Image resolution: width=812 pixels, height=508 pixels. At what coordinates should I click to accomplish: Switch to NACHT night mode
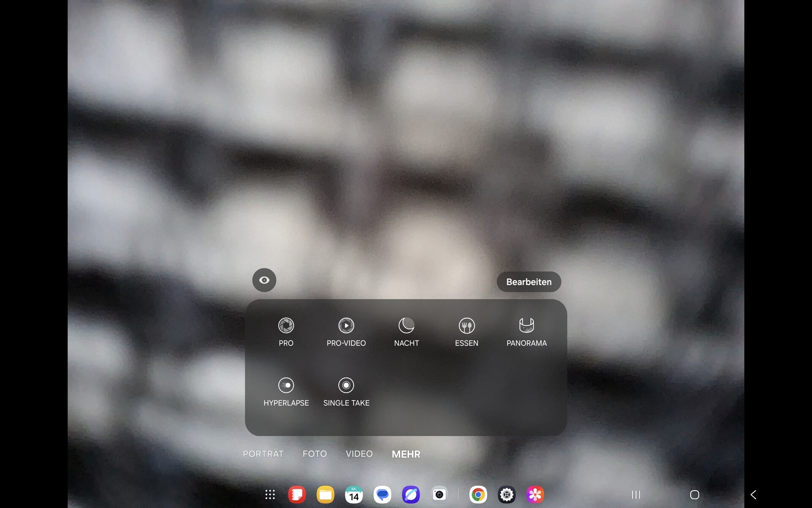(x=406, y=332)
